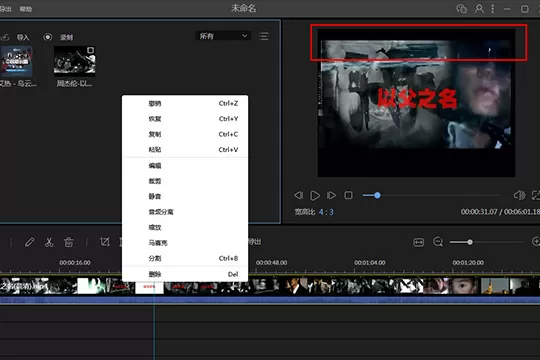Viewport: 540px width, 360px height.
Task: Choose 粘贴 from the context menu
Action: (x=185, y=150)
